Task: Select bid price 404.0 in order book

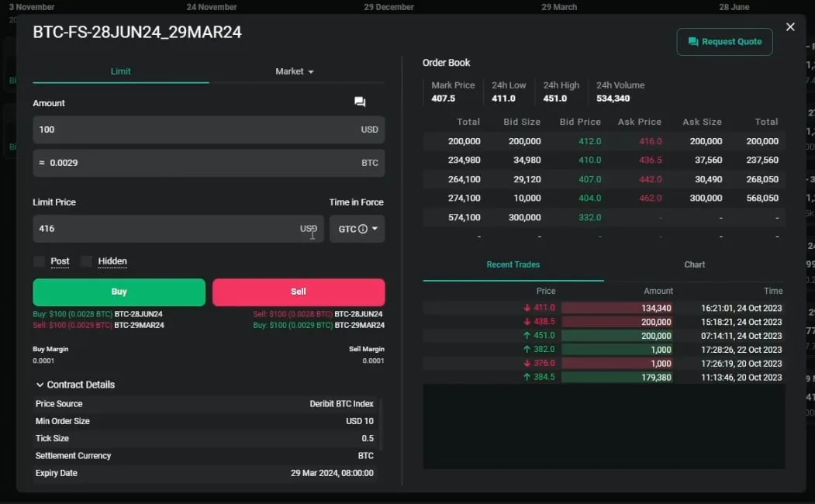Action: tap(589, 198)
